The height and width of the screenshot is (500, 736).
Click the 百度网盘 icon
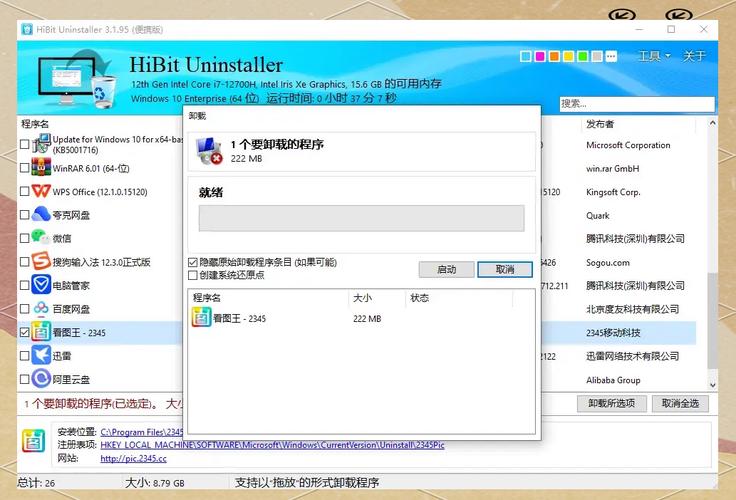[41, 308]
